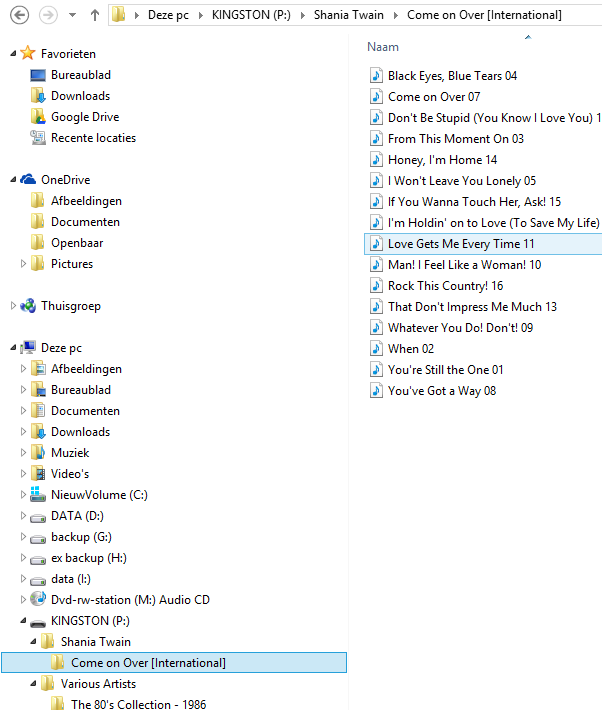This screenshot has height=710, width=602.
Task: Open breadcrumb arrow after 'KINGSTON (P:)'
Action: 303,15
